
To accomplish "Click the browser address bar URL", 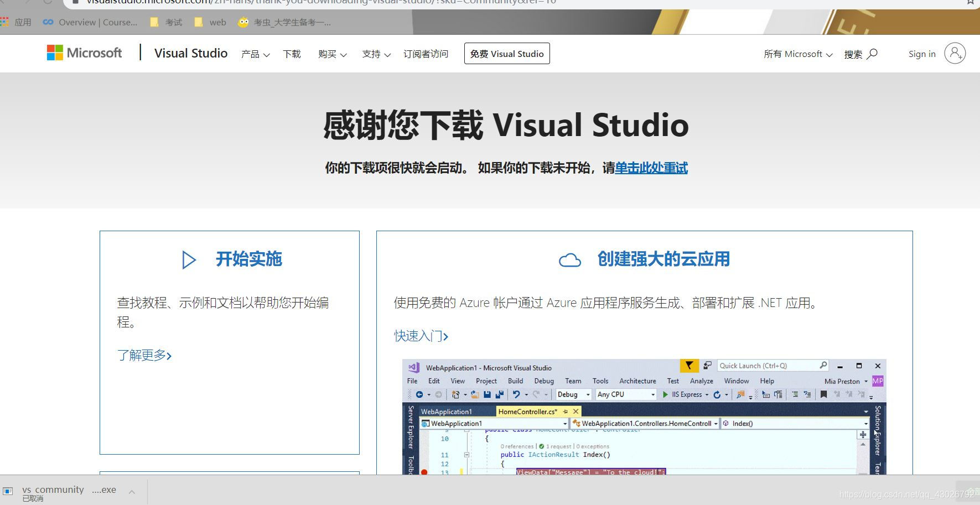I will tap(321, 2).
